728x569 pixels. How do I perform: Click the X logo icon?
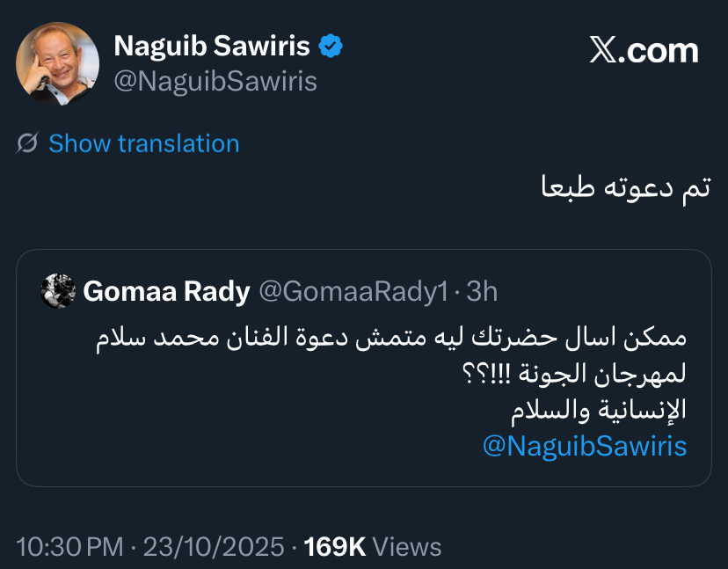(x=602, y=51)
